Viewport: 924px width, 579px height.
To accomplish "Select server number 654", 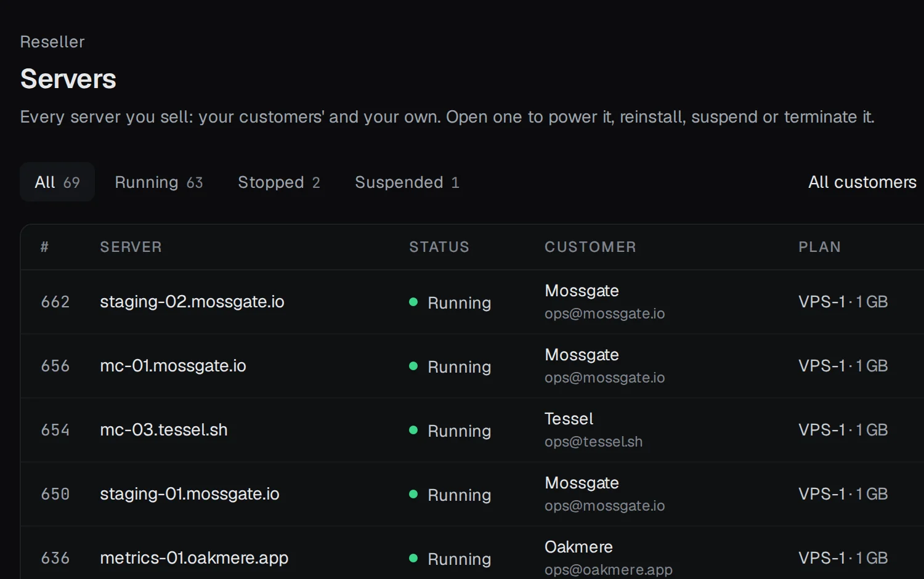I will pyautogui.click(x=55, y=430).
